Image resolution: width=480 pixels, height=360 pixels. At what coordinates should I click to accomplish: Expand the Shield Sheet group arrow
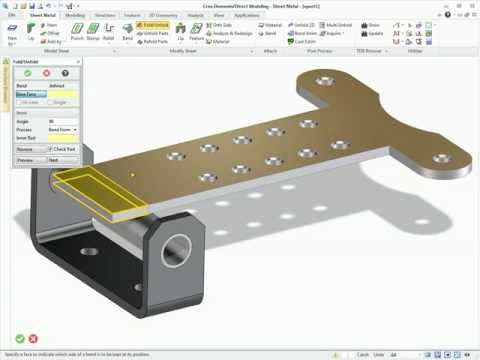click(114, 51)
